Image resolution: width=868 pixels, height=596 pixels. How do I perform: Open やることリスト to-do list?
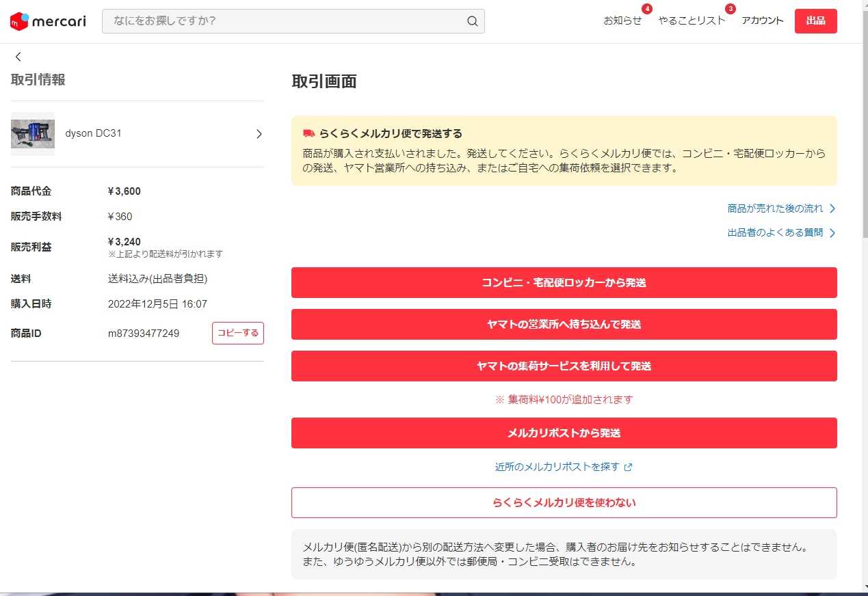pos(692,21)
